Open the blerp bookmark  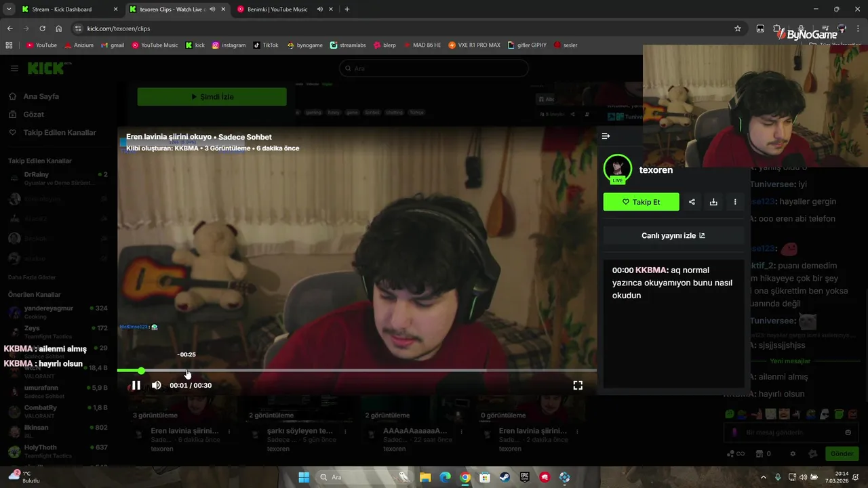384,45
